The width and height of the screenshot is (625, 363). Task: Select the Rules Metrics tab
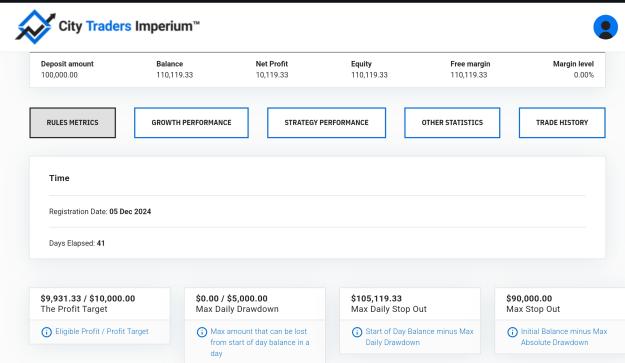[73, 123]
